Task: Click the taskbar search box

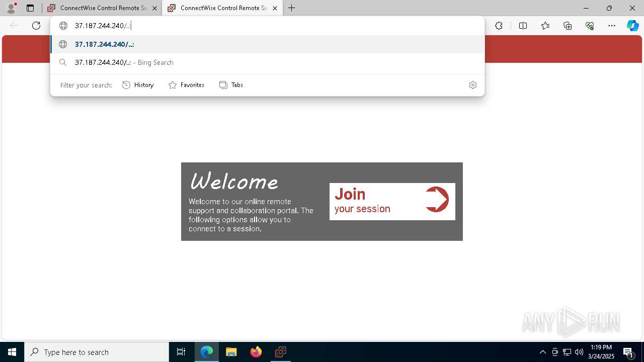Action: pos(97,352)
